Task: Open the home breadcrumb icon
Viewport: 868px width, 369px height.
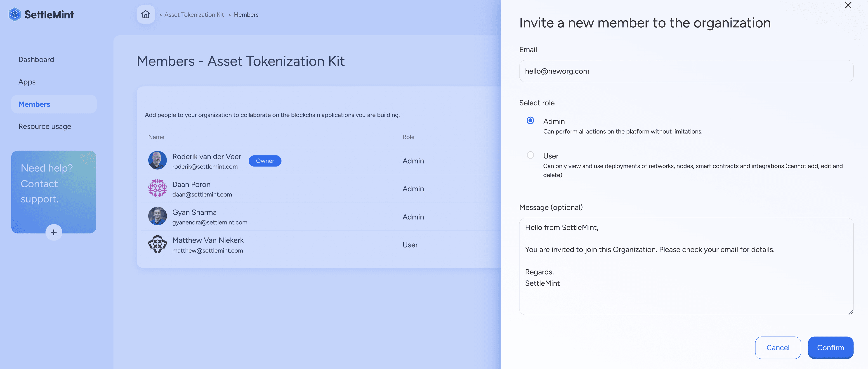Action: [146, 14]
